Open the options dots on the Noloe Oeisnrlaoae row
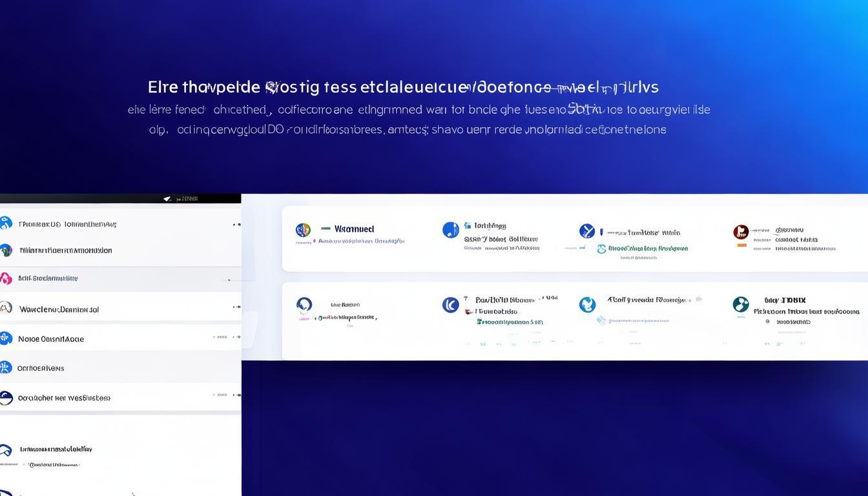 pyautogui.click(x=236, y=338)
